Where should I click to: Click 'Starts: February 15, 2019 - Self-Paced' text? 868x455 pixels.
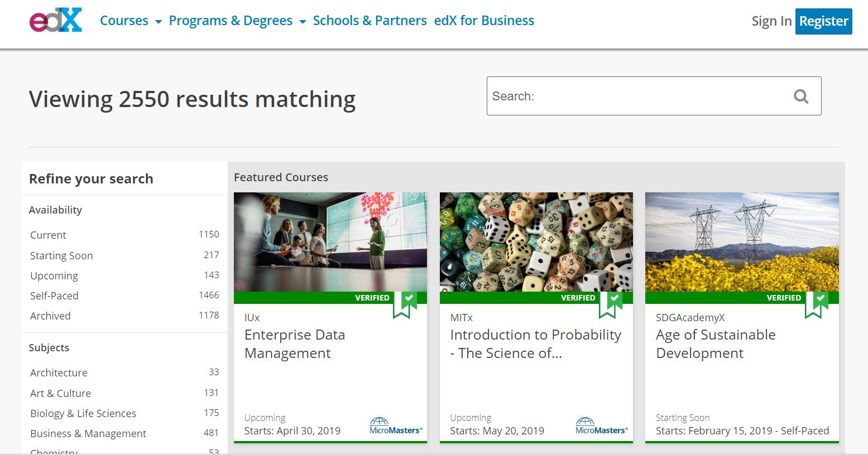742,431
